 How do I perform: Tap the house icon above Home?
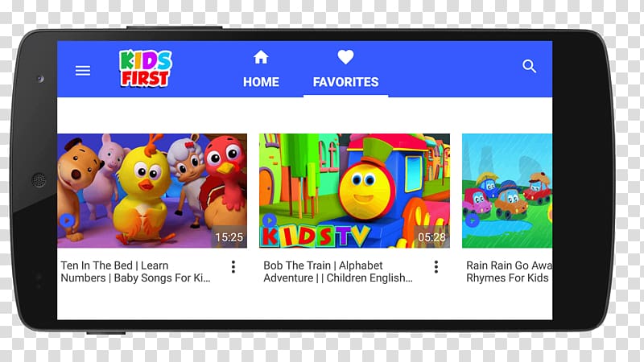pyautogui.click(x=261, y=57)
